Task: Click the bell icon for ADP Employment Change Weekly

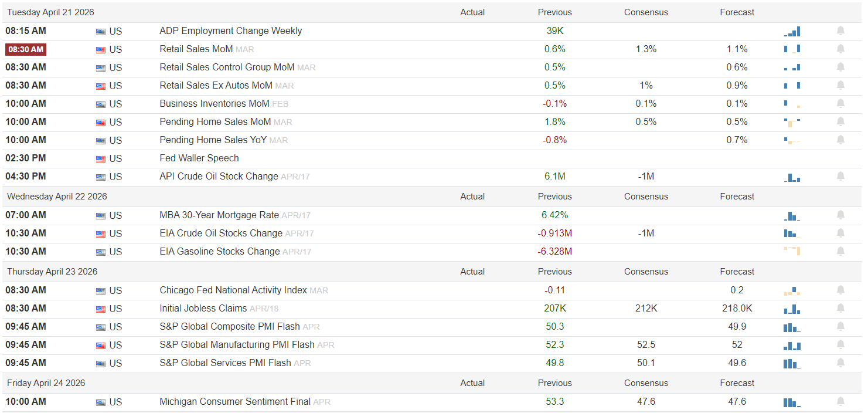Action: click(840, 31)
